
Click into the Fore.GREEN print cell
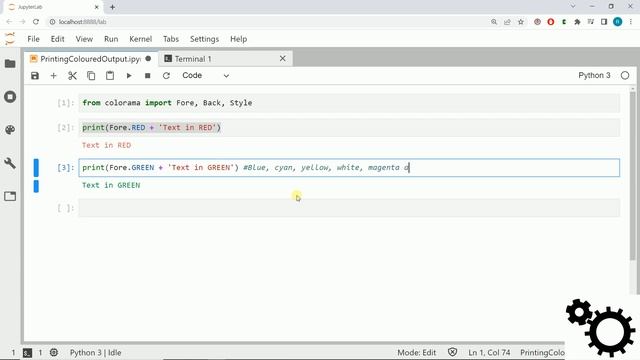click(x=349, y=168)
